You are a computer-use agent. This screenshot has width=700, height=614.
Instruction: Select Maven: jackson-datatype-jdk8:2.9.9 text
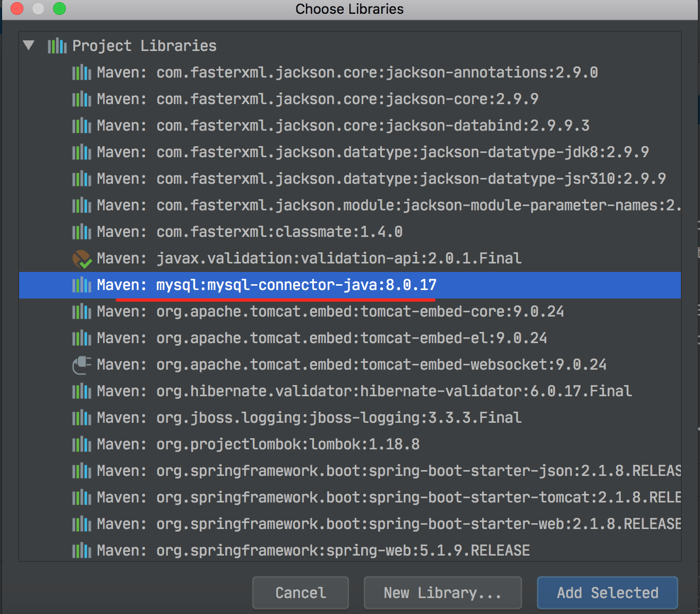373,152
